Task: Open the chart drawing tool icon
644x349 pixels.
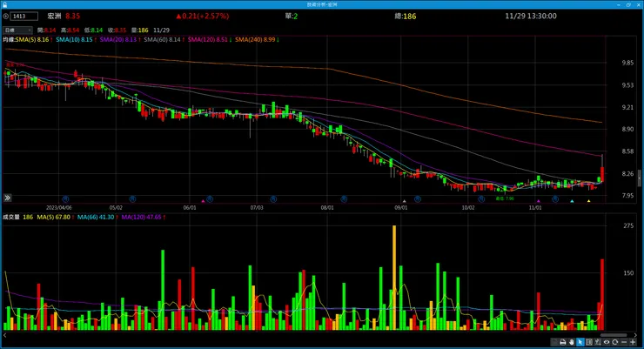Action: [598, 342]
